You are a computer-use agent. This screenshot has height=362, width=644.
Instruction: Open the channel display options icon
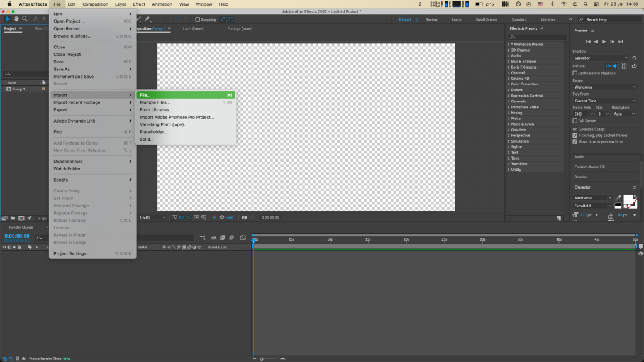pyautogui.click(x=214, y=217)
